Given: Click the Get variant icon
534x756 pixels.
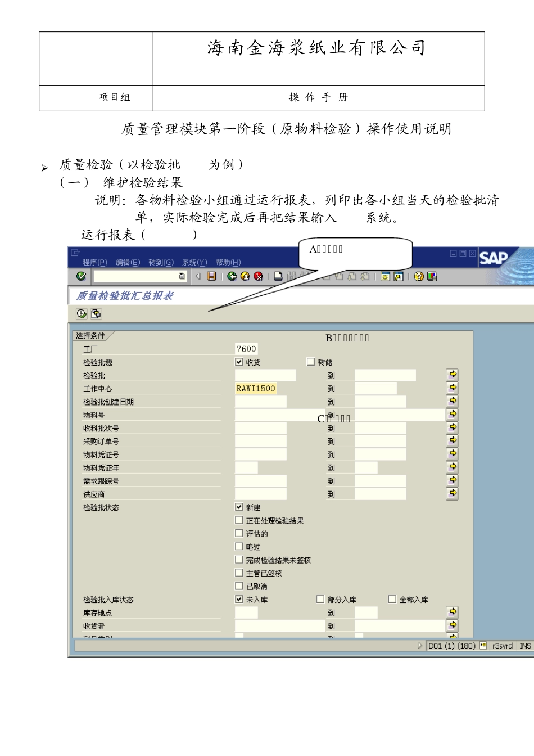Looking at the screenshot, I should tap(96, 314).
